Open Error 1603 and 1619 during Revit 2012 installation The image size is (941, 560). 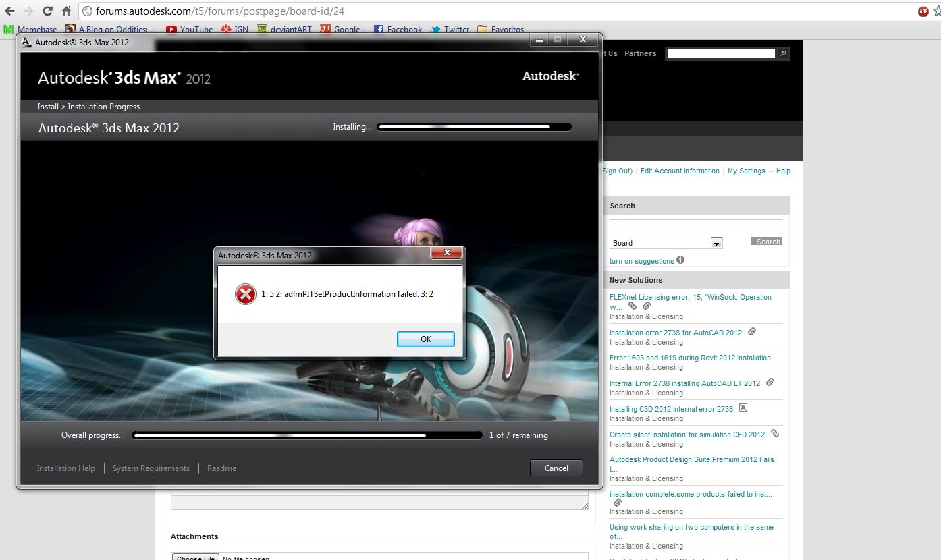[690, 358]
